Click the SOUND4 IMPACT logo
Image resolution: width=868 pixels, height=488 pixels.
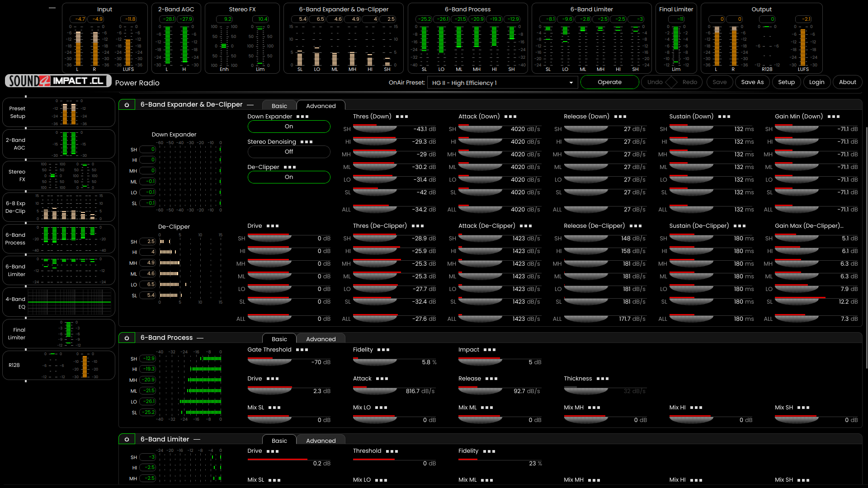tap(57, 80)
